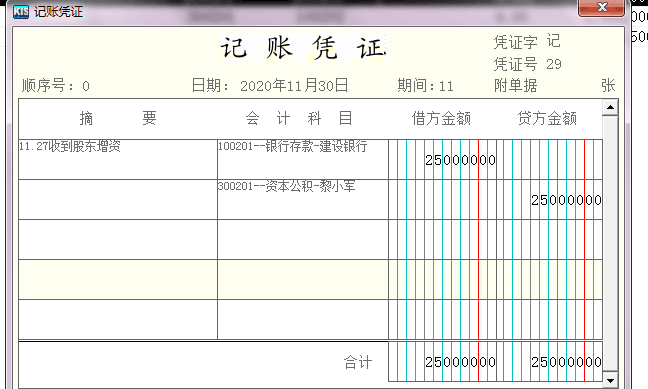Viewport: 648px width, 389px height.
Task: Click the 会计科目 column header
Action: pyautogui.click(x=303, y=119)
